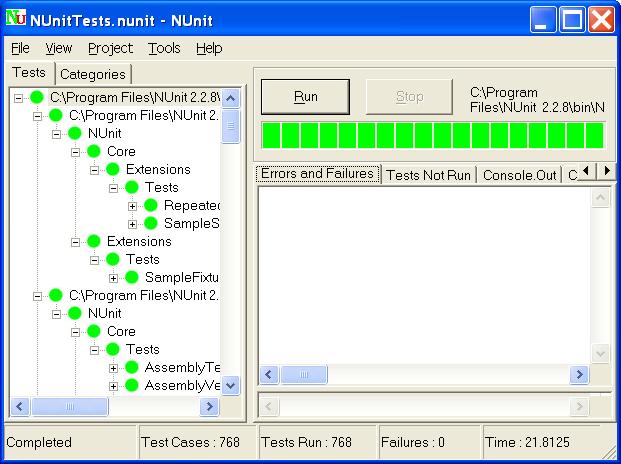This screenshot has height=464, width=621.
Task: Switch to the Categories tab
Action: click(x=93, y=74)
